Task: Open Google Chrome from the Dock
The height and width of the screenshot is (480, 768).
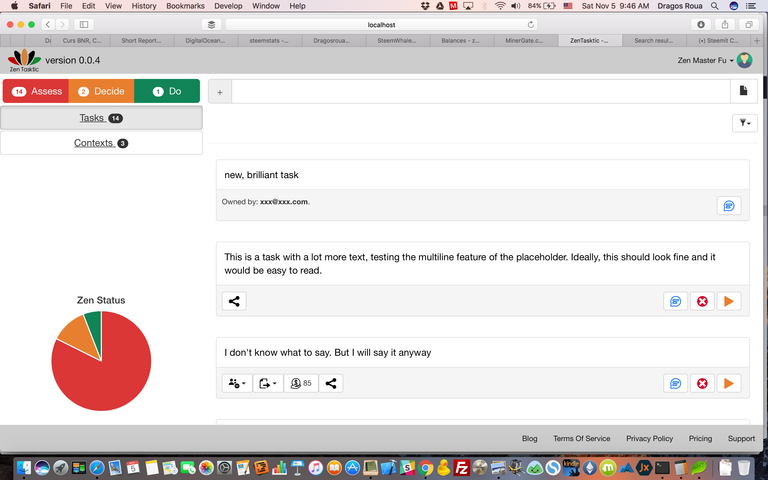Action: click(426, 468)
